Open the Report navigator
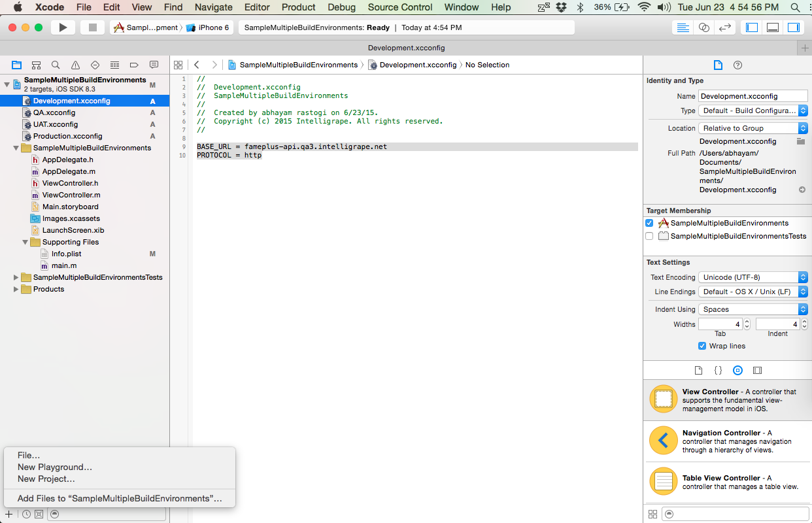 (154, 65)
